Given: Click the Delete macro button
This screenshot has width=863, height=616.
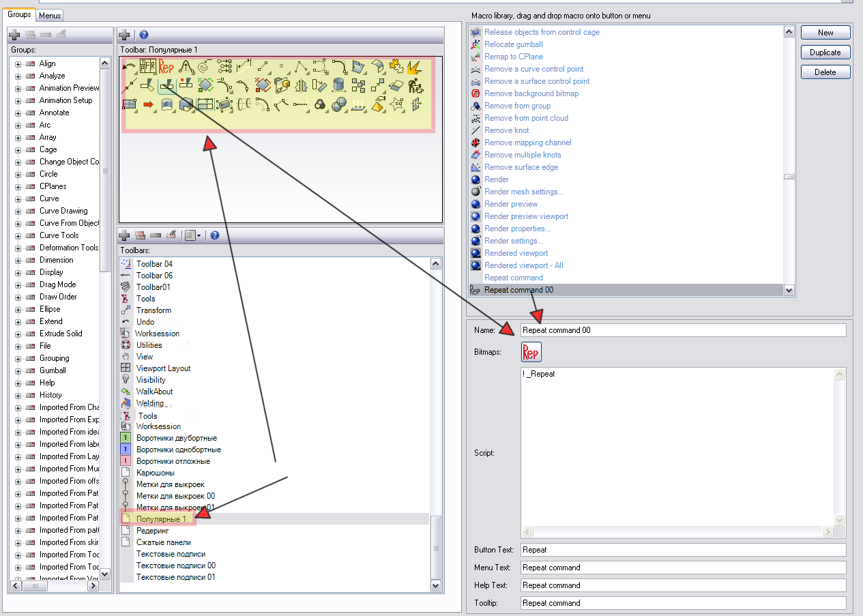Looking at the screenshot, I should click(825, 72).
